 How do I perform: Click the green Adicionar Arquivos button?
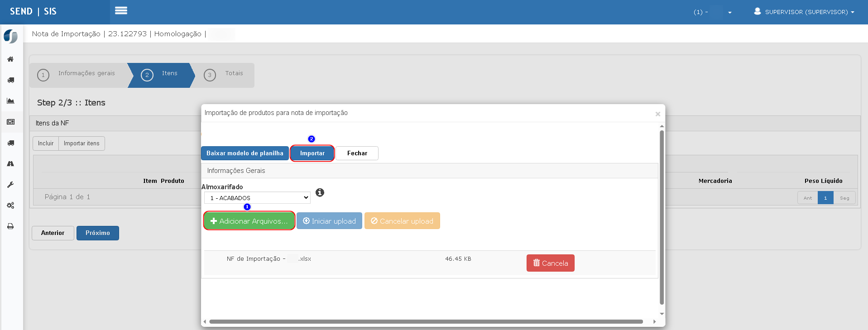tap(249, 221)
